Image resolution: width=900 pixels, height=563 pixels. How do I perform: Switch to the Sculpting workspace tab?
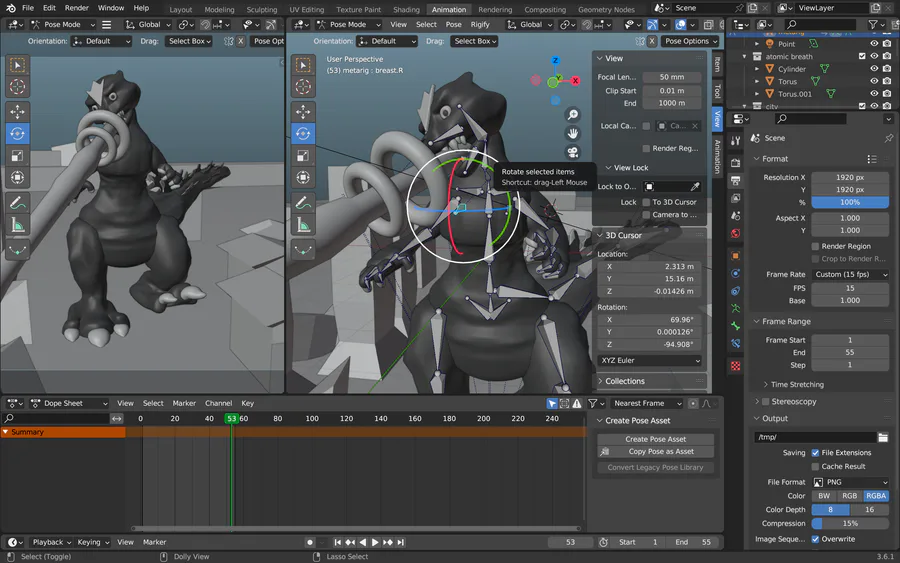tap(261, 9)
